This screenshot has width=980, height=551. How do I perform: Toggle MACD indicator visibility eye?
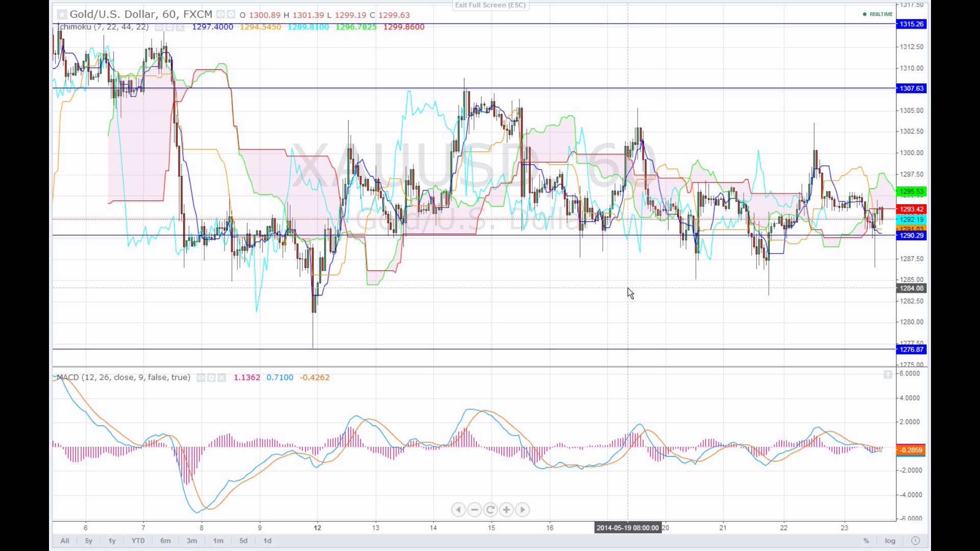coord(201,378)
